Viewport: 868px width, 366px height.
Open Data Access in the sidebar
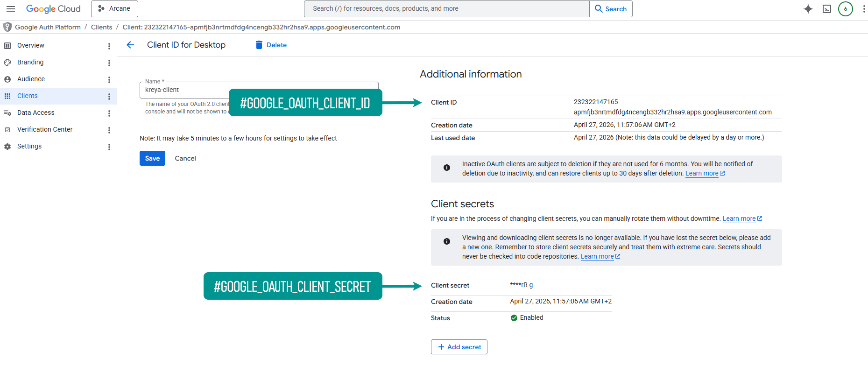coord(36,113)
